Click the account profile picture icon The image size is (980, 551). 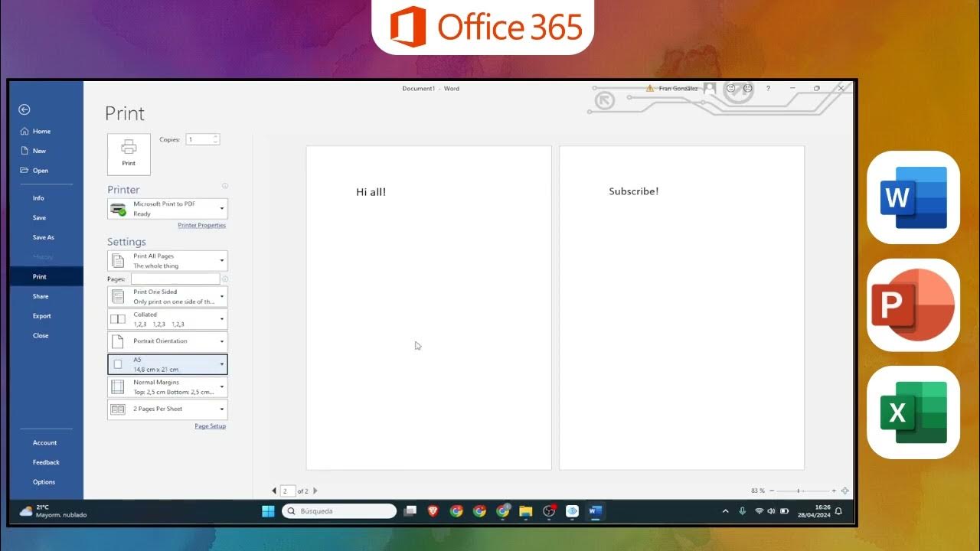click(710, 88)
